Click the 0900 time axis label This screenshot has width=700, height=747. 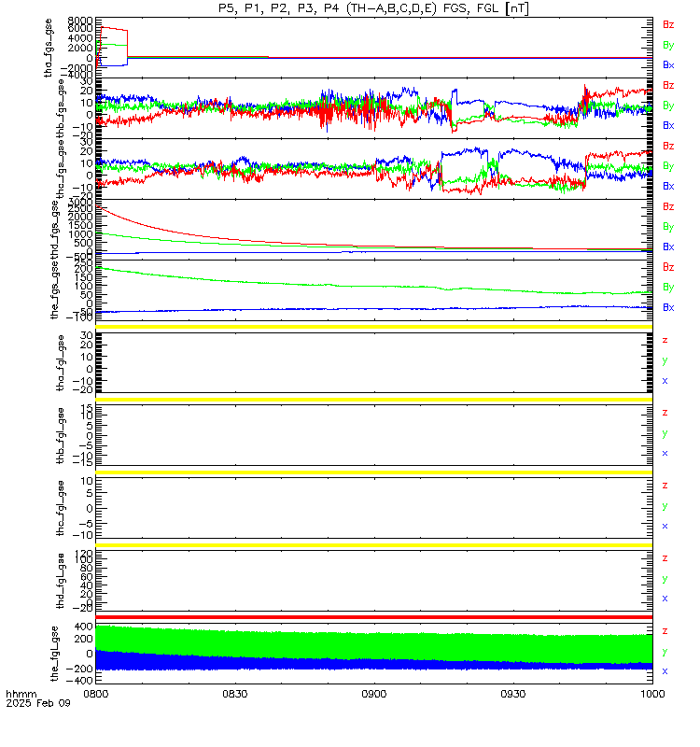pyautogui.click(x=374, y=694)
